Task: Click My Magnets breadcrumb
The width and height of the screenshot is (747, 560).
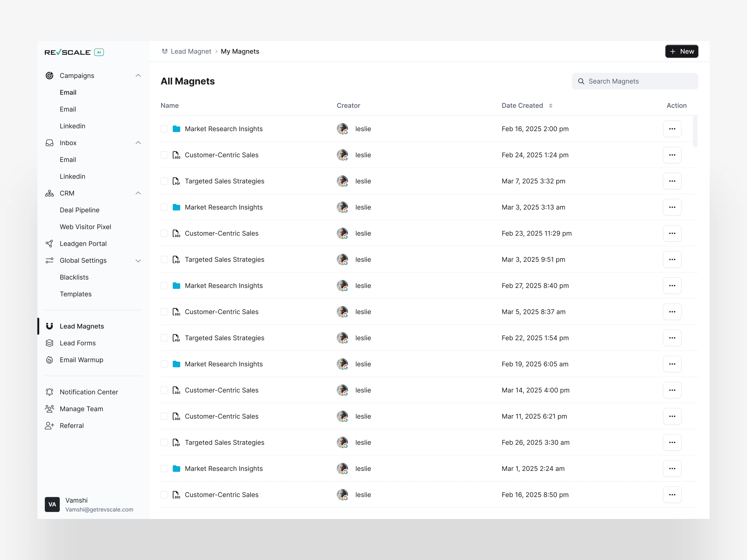Action: pos(240,51)
